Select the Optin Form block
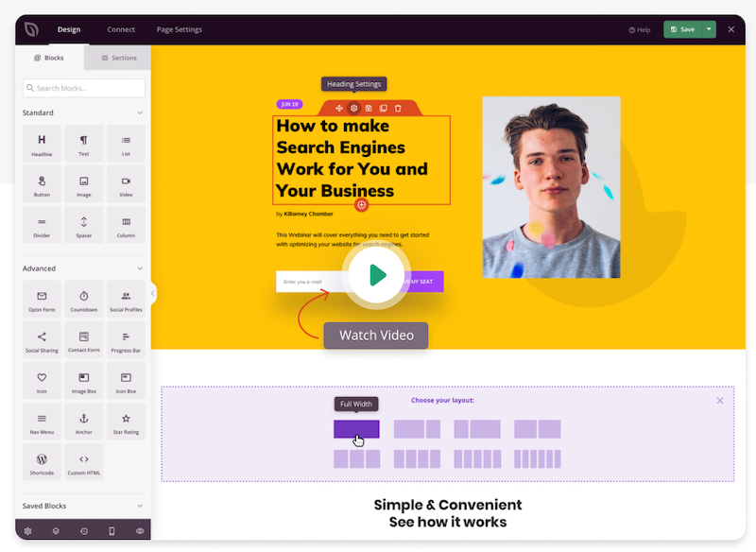 pyautogui.click(x=42, y=299)
